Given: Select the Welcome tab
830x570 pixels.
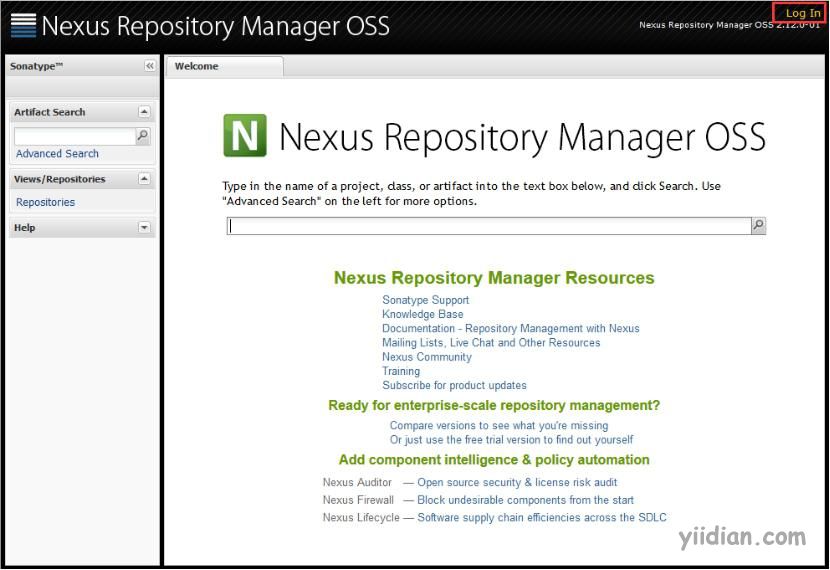Looking at the screenshot, I should tap(224, 67).
